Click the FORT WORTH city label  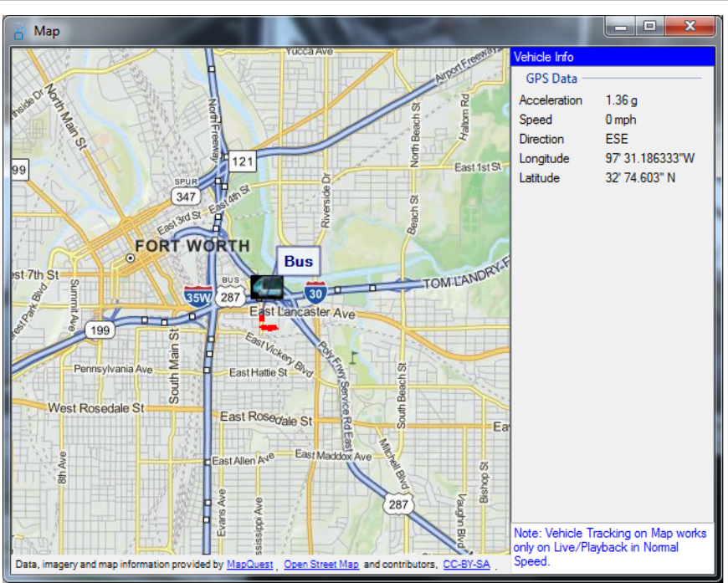click(x=192, y=246)
